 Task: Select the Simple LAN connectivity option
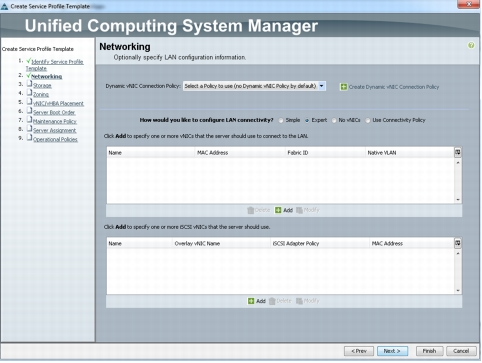pyautogui.click(x=281, y=120)
